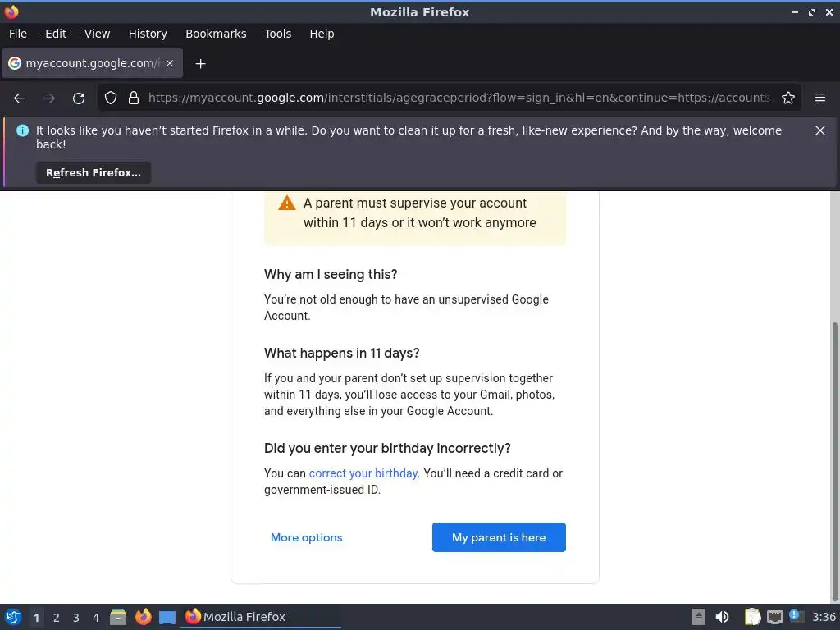This screenshot has width=840, height=630.
Task: Minimize the Firefox window
Action: [x=794, y=11]
